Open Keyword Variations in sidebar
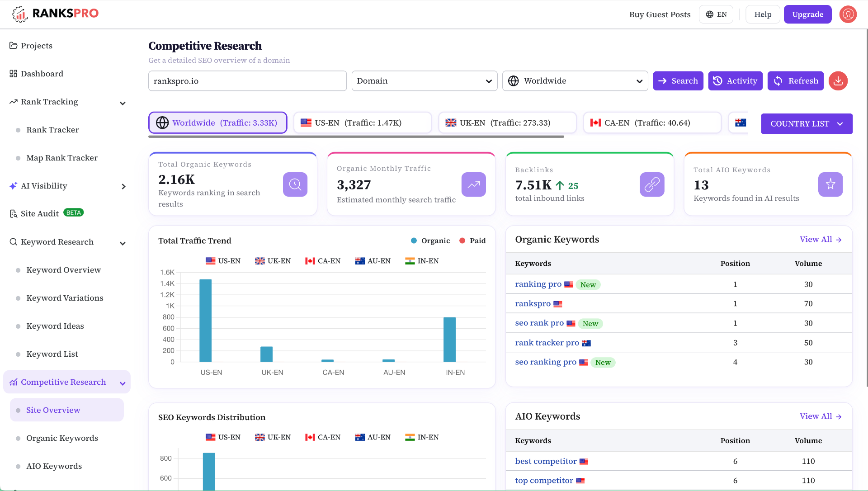868x491 pixels. [x=65, y=298]
